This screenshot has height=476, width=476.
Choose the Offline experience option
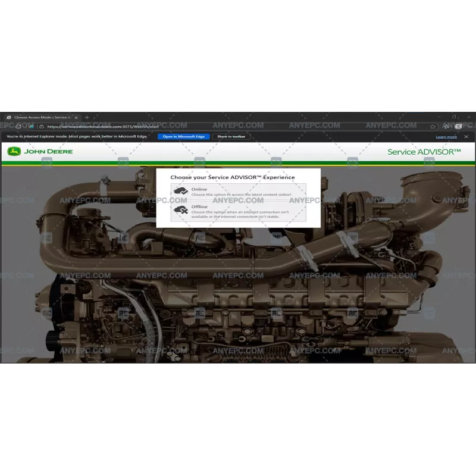click(238, 211)
